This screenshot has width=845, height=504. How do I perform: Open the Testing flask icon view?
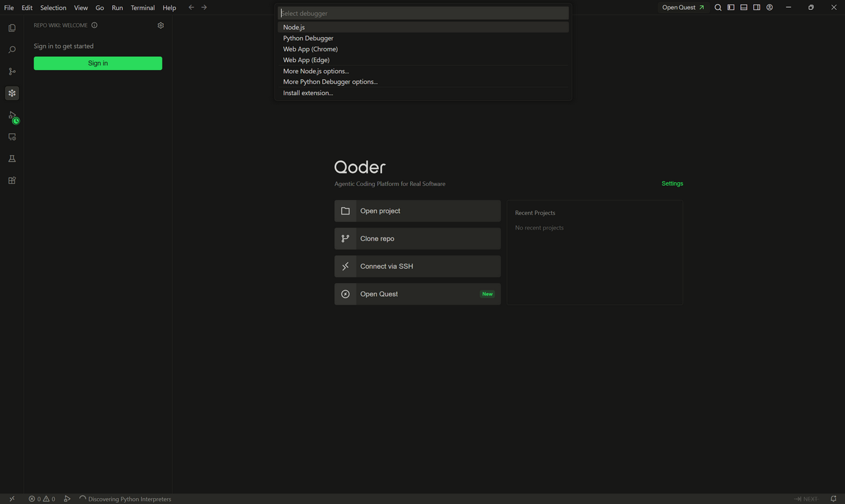[x=12, y=158]
